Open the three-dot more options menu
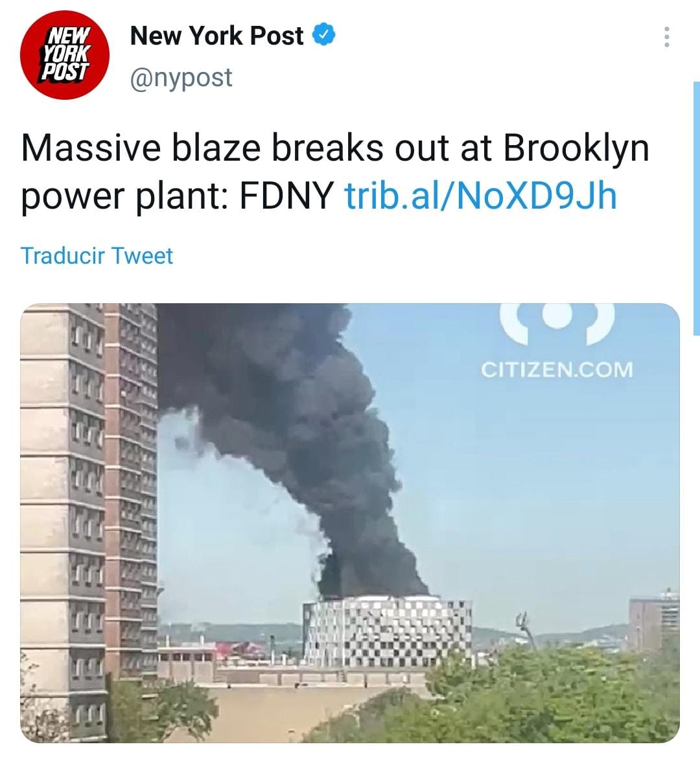Screen dimensions: 700x762 [666, 37]
